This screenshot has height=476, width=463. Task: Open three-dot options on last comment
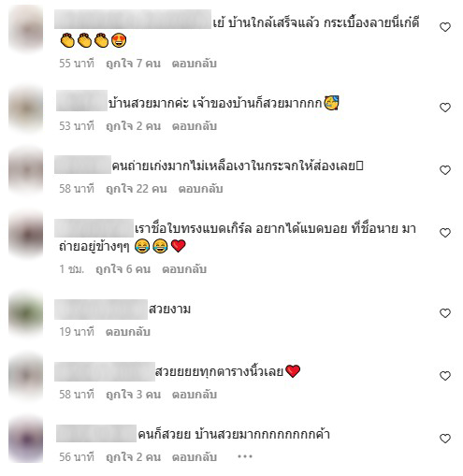245,456
